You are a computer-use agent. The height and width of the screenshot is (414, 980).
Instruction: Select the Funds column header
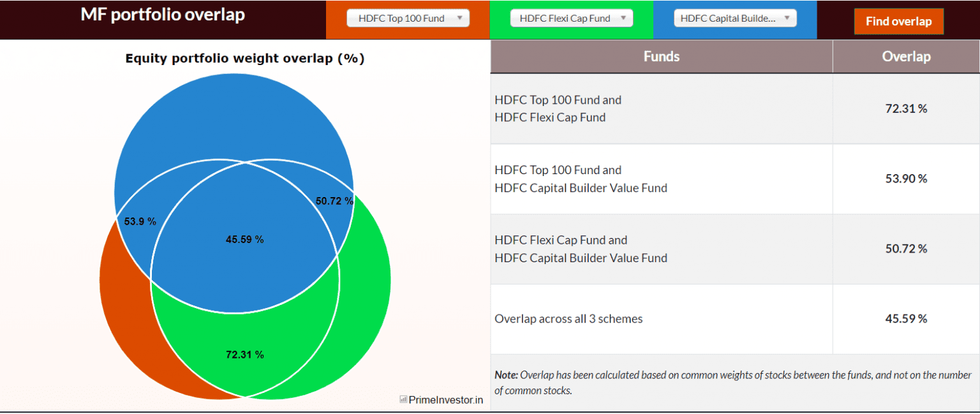tap(661, 56)
